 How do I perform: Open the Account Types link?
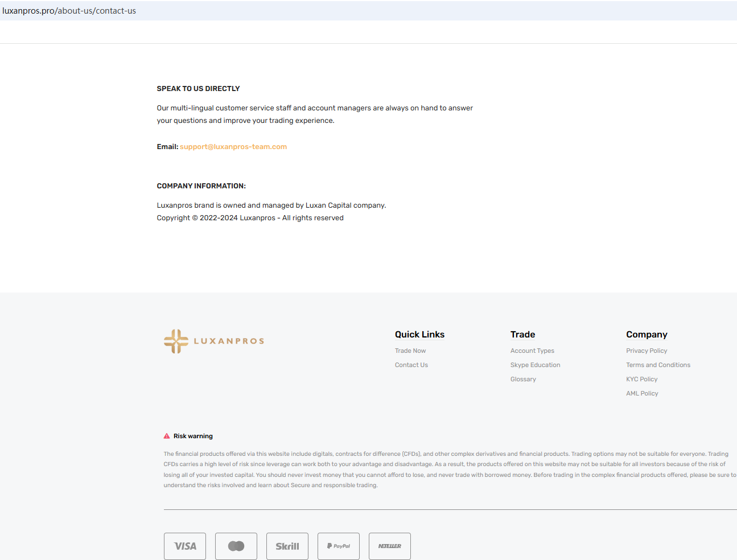click(x=532, y=351)
